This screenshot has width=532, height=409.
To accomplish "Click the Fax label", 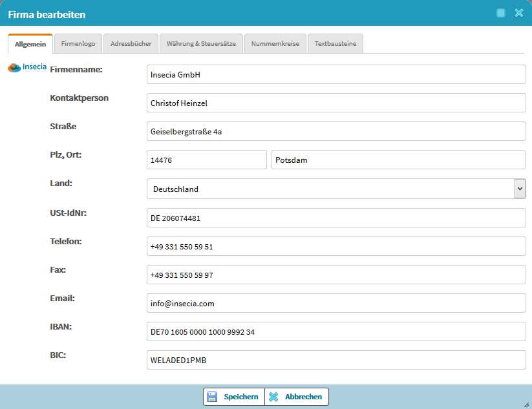I will 58,270.
